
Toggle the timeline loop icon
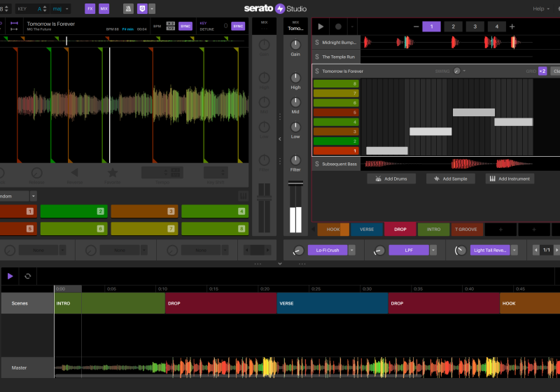point(27,276)
